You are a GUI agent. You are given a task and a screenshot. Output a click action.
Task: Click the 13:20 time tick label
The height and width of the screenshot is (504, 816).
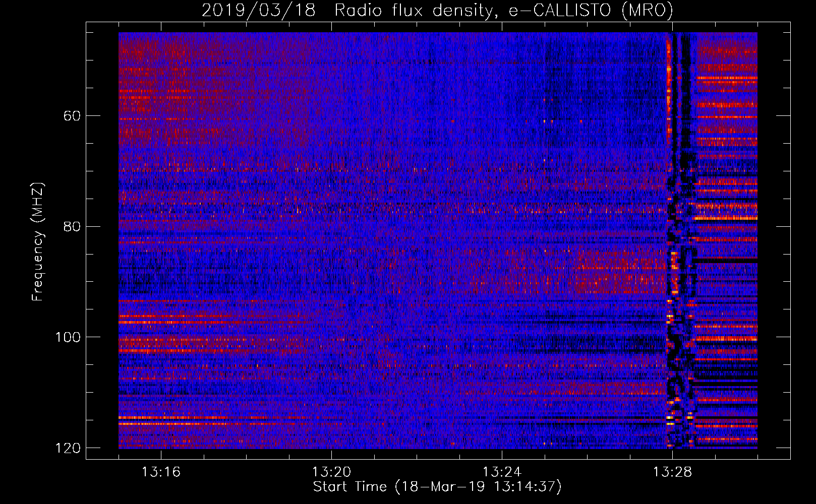pyautogui.click(x=331, y=472)
